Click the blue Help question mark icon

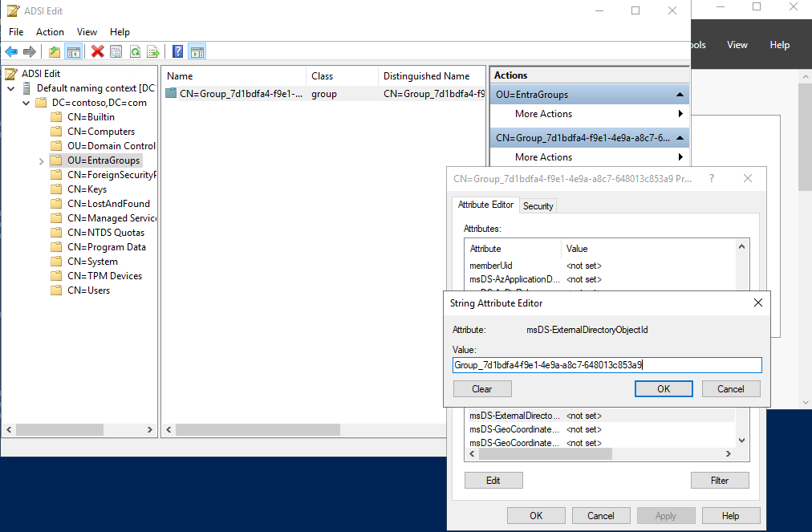pyautogui.click(x=178, y=52)
